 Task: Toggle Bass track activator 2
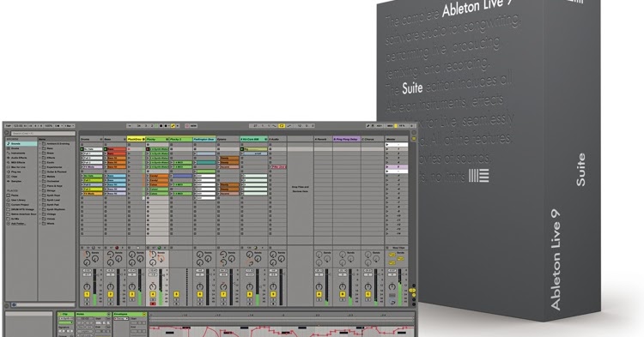(x=110, y=294)
